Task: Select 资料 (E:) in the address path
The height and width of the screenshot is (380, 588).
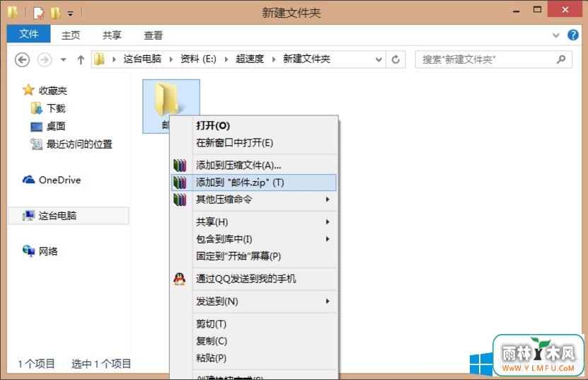Action: click(198, 59)
